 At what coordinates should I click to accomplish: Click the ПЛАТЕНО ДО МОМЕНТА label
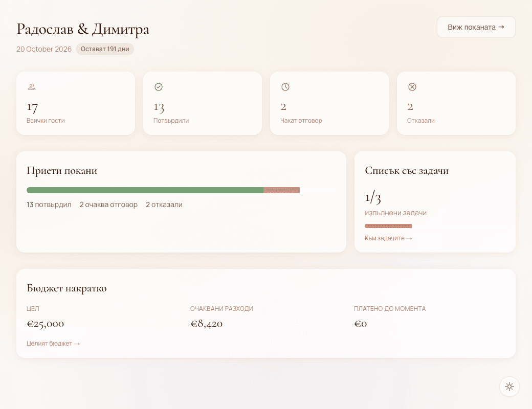click(390, 309)
